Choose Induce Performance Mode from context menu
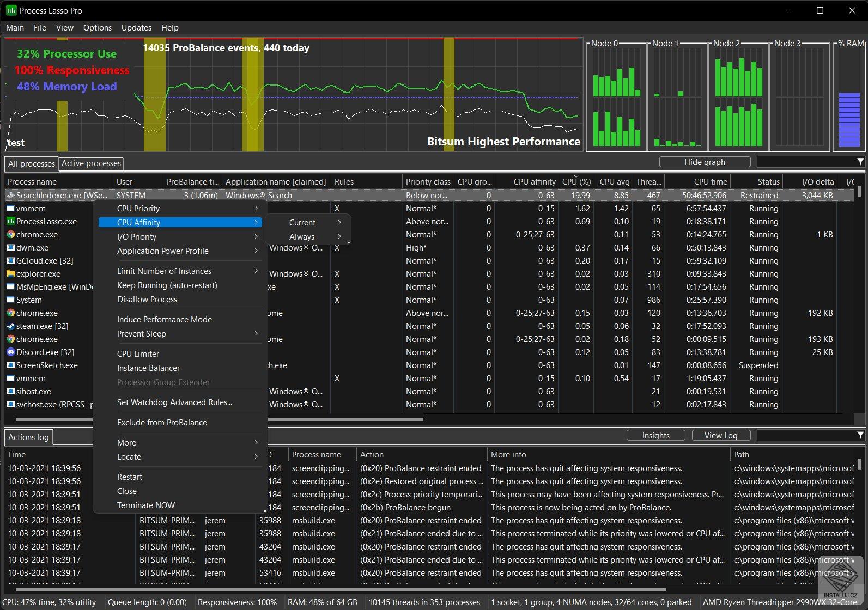The image size is (868, 610). [x=180, y=319]
